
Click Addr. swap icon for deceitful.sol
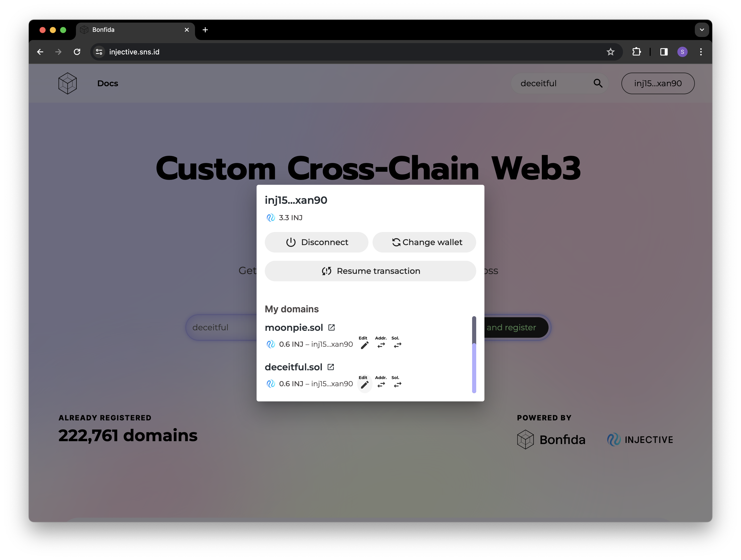(381, 385)
